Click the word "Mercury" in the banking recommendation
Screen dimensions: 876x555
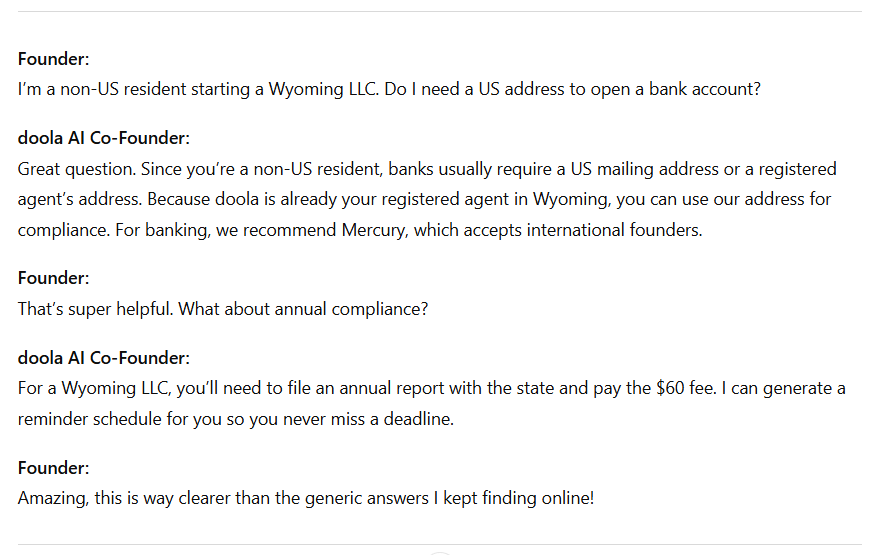(374, 230)
